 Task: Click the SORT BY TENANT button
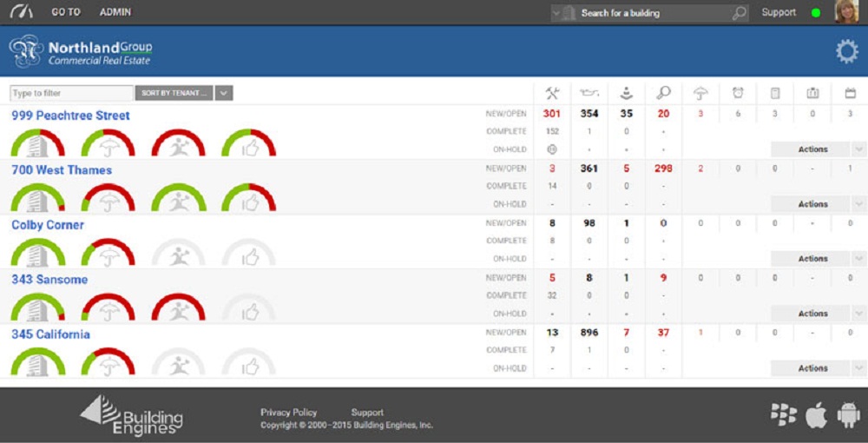tap(174, 93)
